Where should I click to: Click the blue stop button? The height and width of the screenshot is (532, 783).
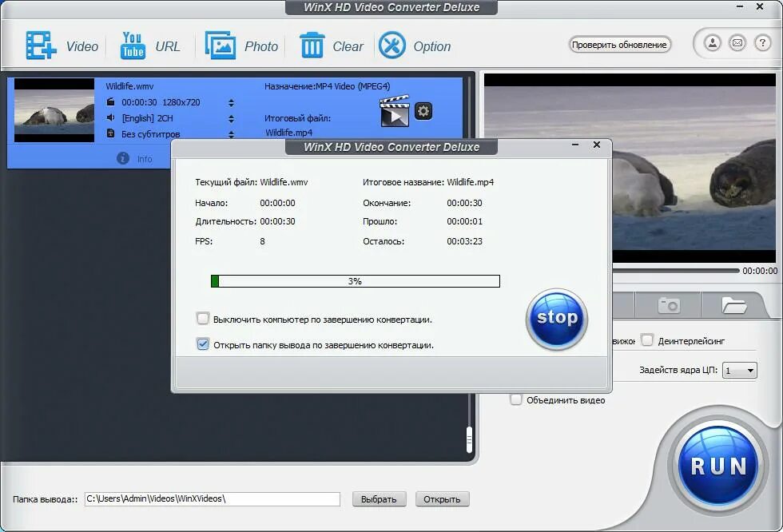556,319
